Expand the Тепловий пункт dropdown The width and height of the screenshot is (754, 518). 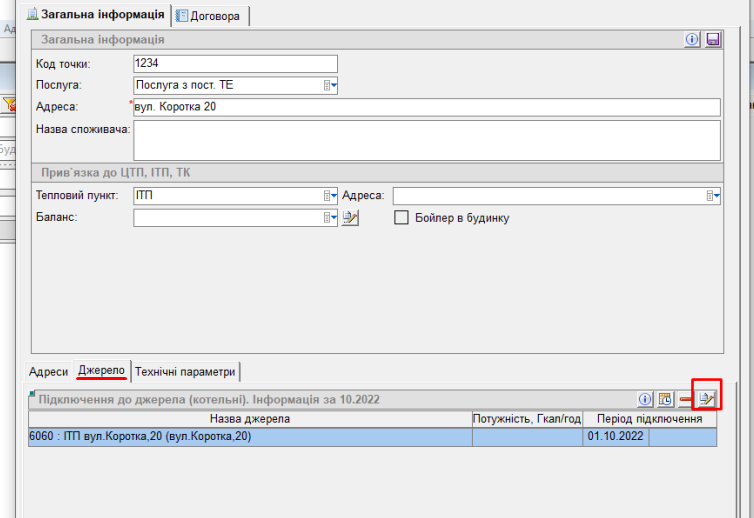[330, 195]
